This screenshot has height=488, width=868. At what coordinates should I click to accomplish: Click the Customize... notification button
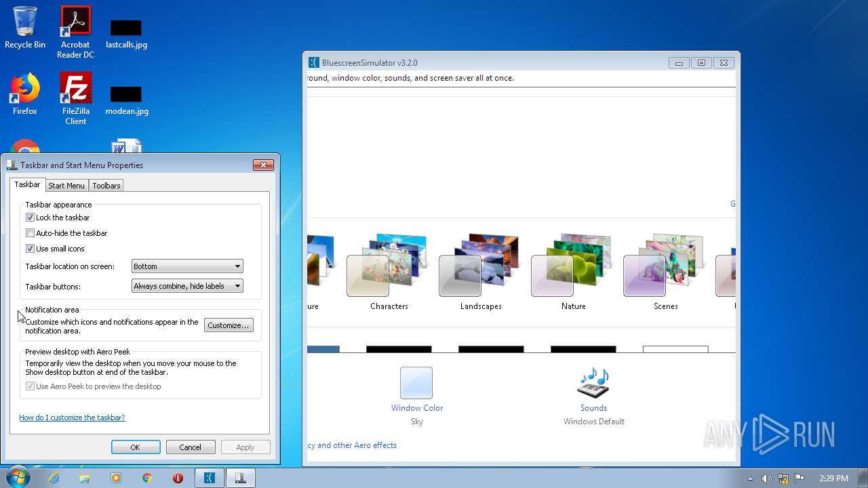click(x=229, y=325)
